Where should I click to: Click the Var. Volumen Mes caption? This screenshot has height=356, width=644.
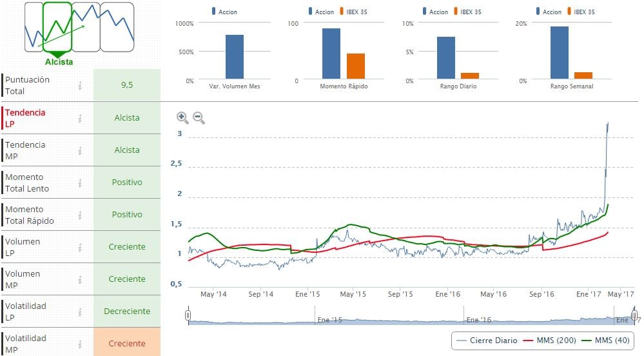(x=235, y=86)
